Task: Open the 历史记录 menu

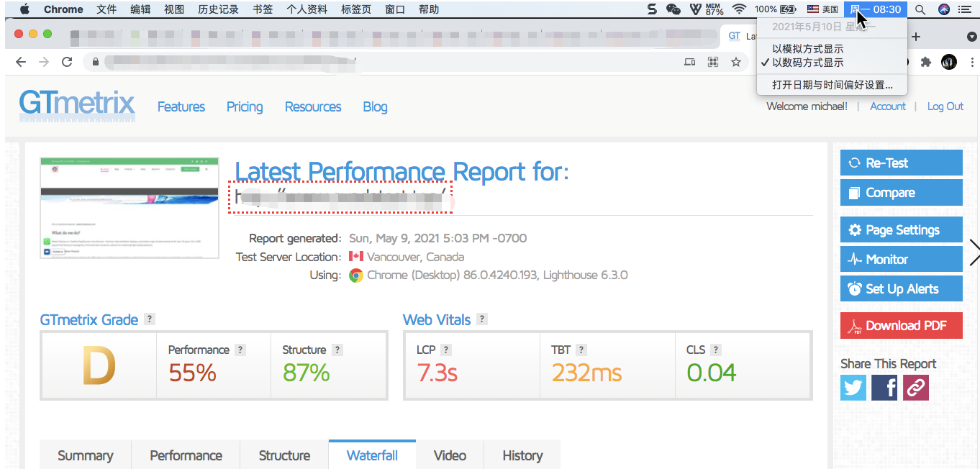Action: pyautogui.click(x=218, y=9)
